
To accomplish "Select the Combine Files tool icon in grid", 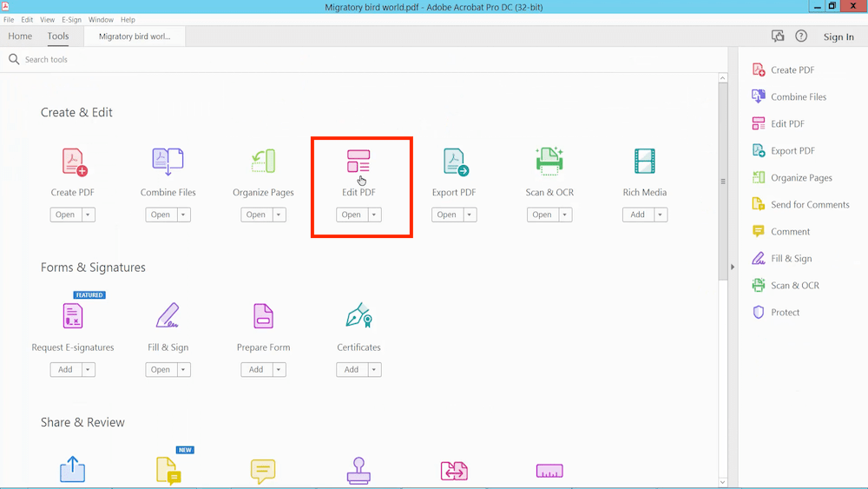I will click(x=168, y=162).
